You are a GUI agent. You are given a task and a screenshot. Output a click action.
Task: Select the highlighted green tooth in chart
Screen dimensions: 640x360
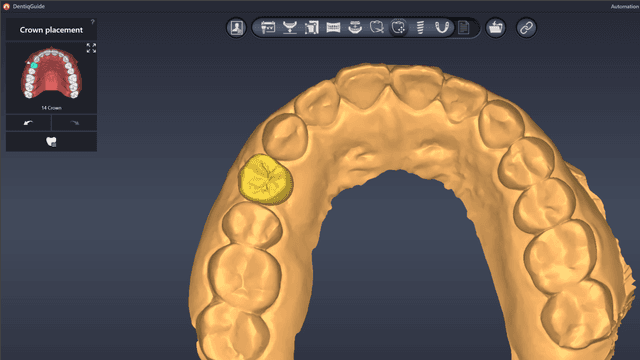[34, 65]
